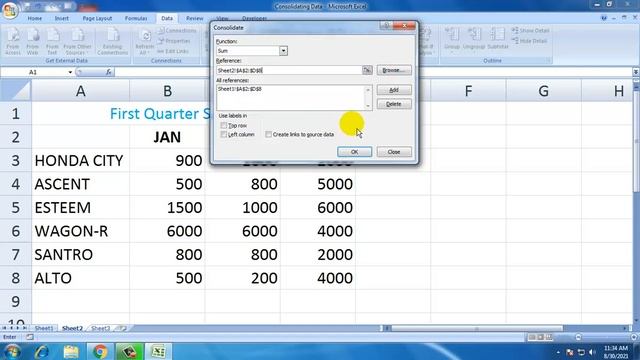Click the Browse button
The height and width of the screenshot is (360, 640).
[x=394, y=70]
